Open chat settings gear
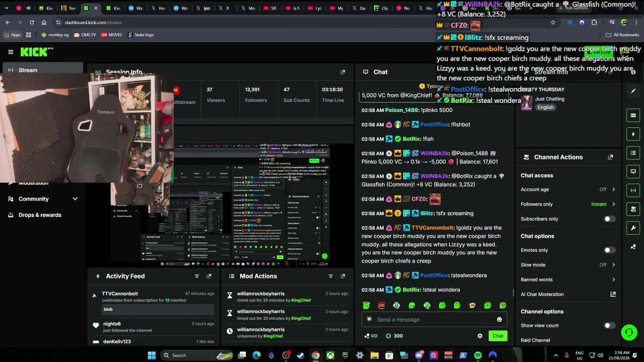The height and width of the screenshot is (362, 644). coord(480,336)
